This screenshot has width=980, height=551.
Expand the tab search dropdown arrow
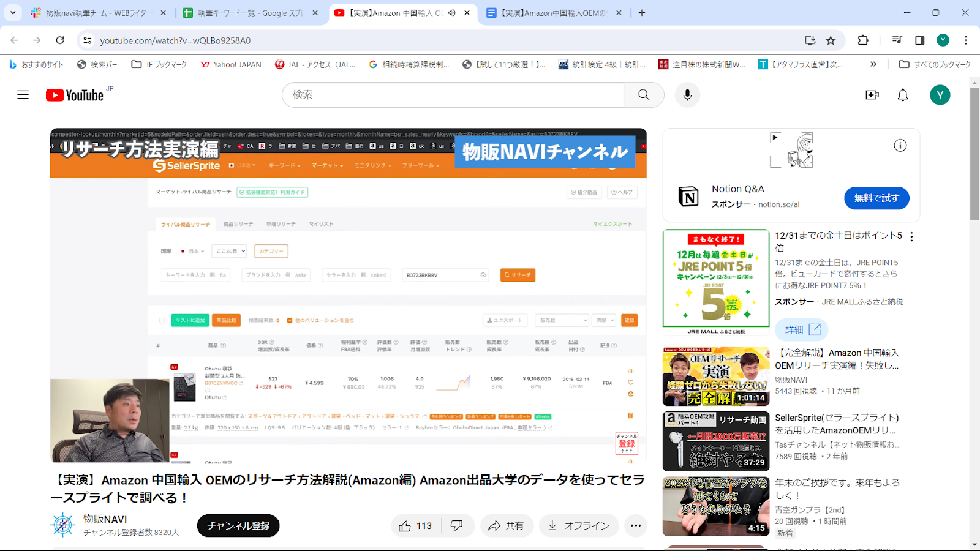point(13,13)
